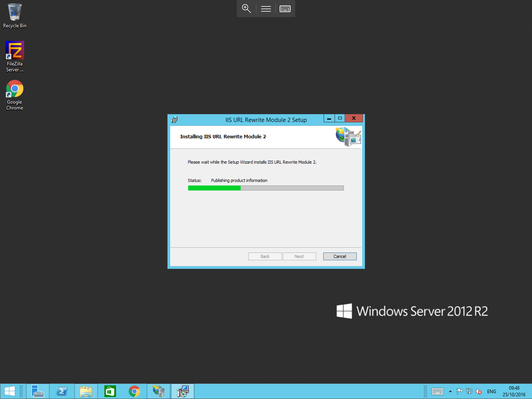Open the Recycle Bin desktop icon
The width and height of the screenshot is (532, 399).
point(15,16)
